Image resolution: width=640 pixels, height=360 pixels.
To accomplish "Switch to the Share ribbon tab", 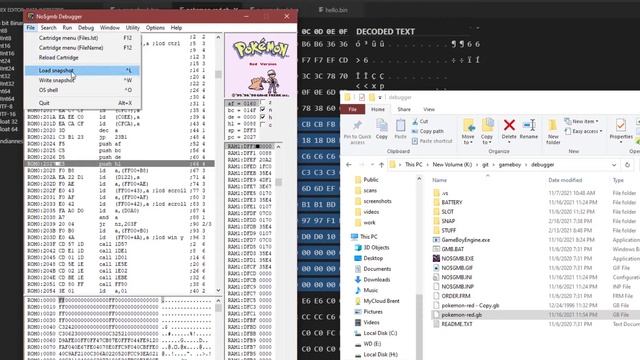I will (x=404, y=109).
